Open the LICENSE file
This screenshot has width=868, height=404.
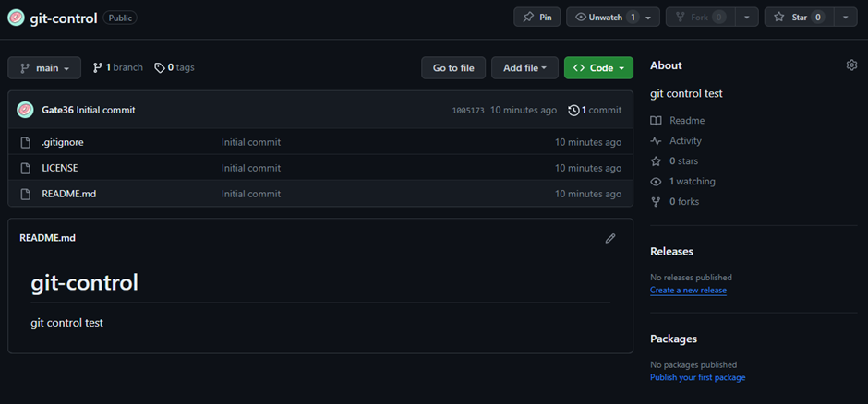tap(60, 168)
